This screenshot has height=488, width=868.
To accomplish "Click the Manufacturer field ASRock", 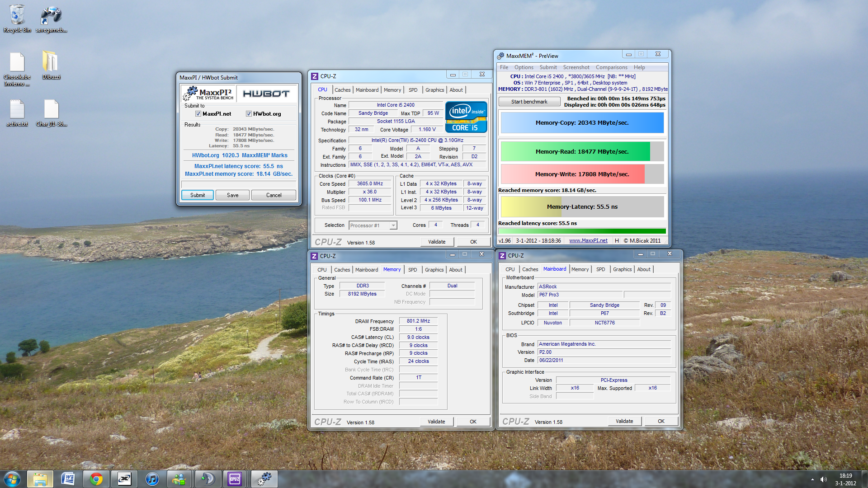I will point(604,287).
